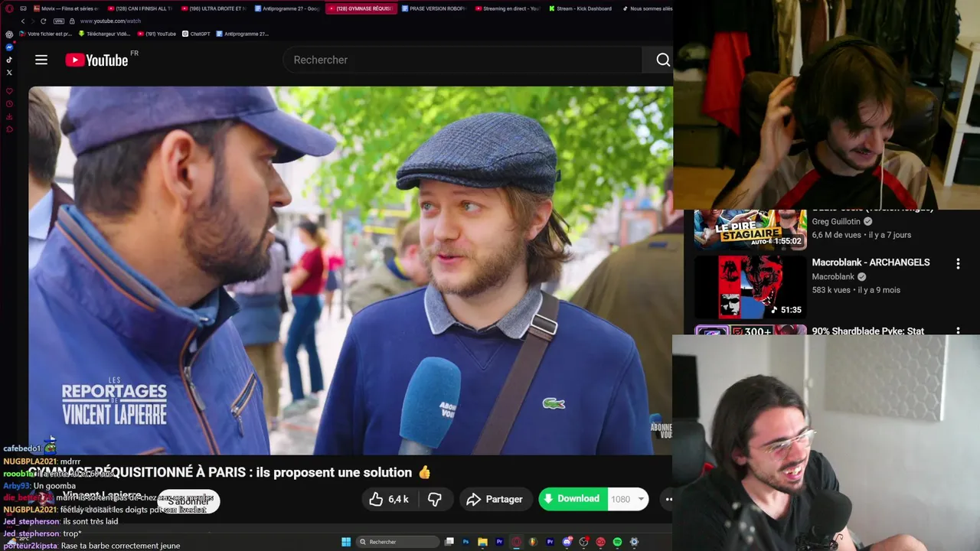Viewport: 980px width, 551px height.
Task: Open the 1080 quality dropdown
Action: pos(628,499)
